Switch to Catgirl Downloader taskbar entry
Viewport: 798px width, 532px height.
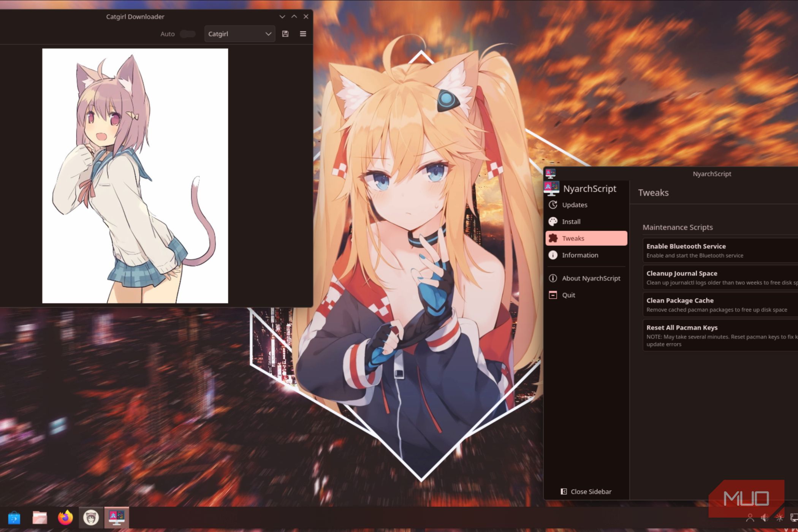91,518
